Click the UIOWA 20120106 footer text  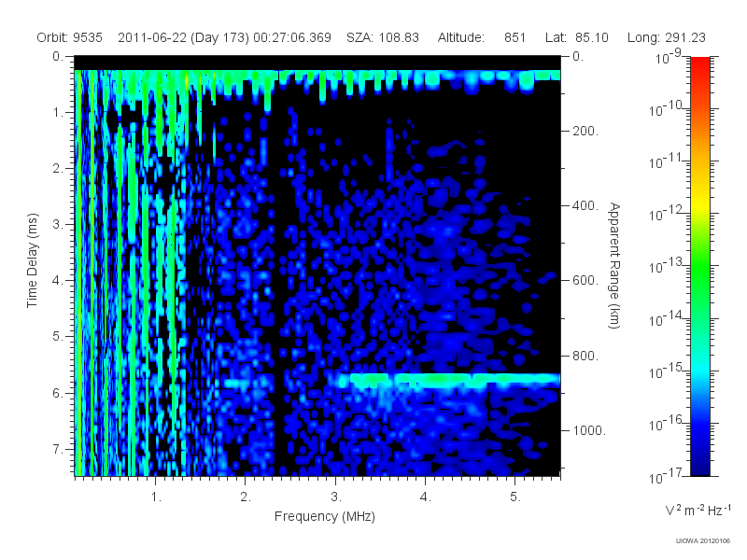(703, 540)
